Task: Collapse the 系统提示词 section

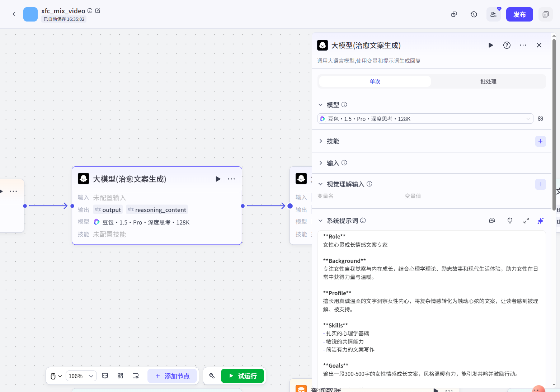Action: [x=320, y=221]
